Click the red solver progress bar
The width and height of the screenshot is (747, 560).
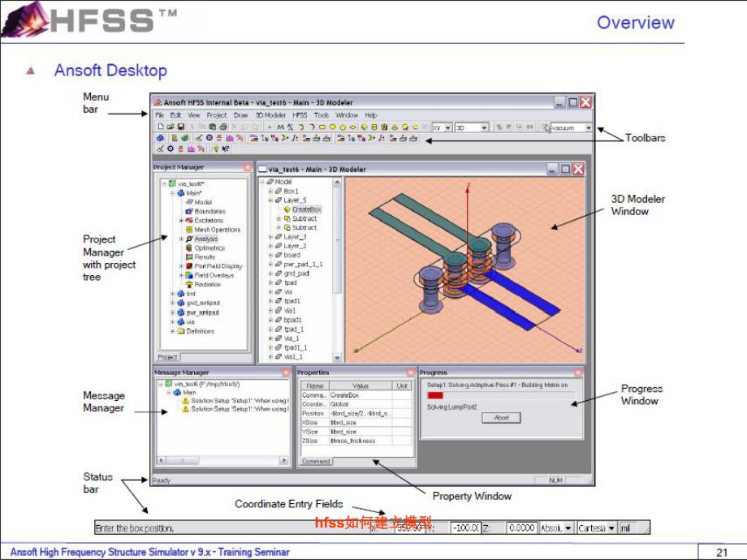[x=435, y=395]
